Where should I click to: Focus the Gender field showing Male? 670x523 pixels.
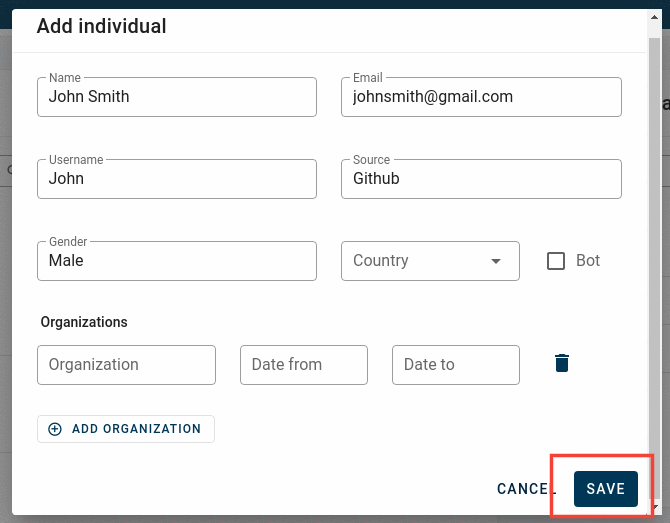(177, 261)
